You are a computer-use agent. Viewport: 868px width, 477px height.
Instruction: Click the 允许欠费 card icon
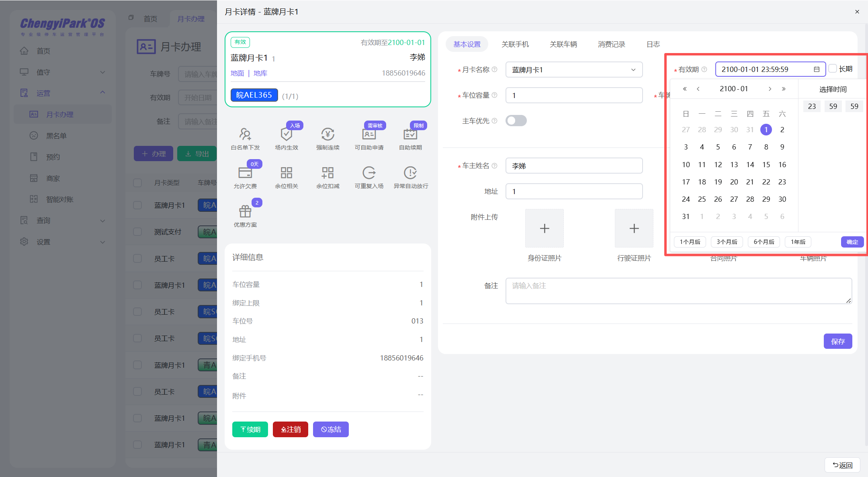[245, 173]
